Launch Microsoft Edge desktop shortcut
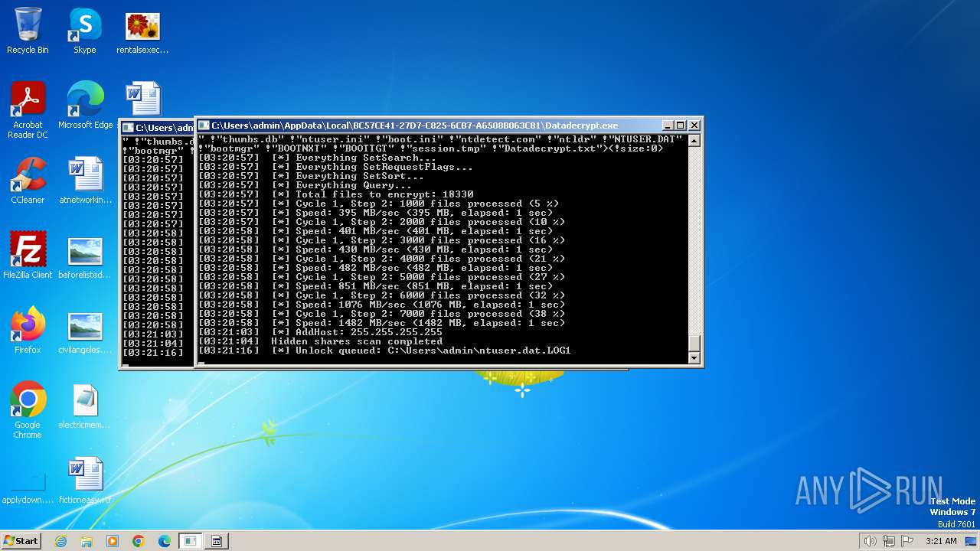Viewport: 980px width, 551px height. 85,106
